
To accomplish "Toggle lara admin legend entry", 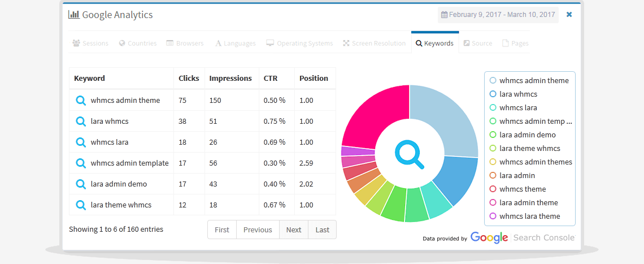I will 512,176.
